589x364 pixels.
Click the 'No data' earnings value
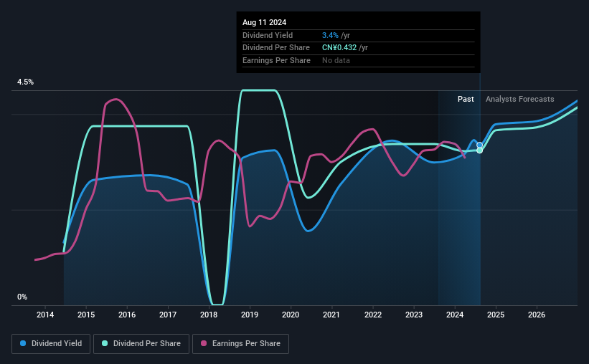pos(336,60)
